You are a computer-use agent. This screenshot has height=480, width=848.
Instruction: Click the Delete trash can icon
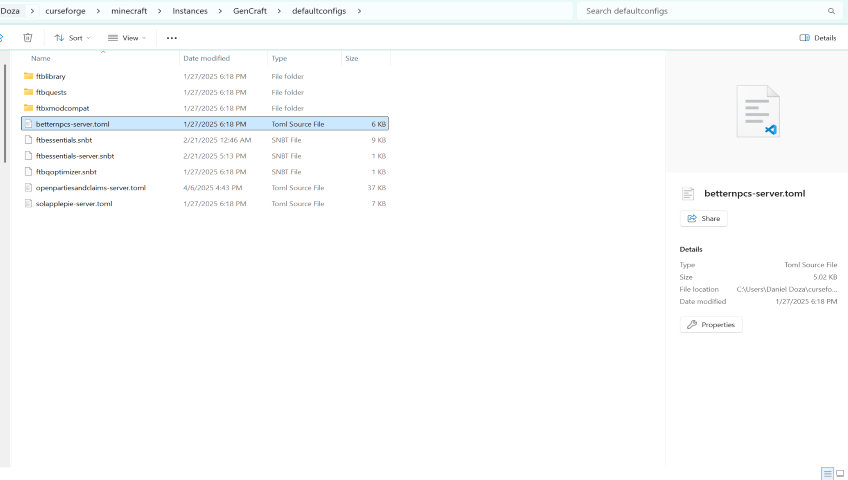28,38
